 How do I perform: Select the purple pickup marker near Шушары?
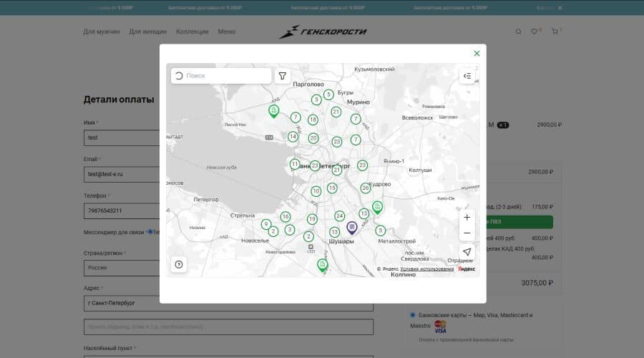pyautogui.click(x=352, y=227)
